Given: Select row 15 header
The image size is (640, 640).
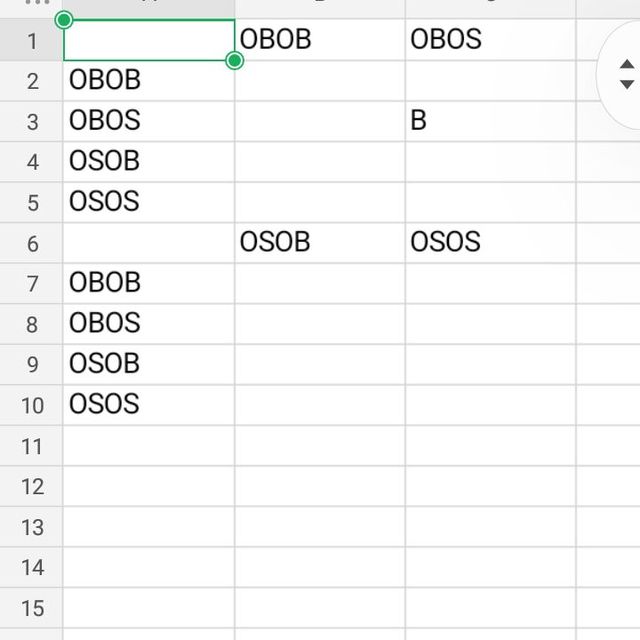Looking at the screenshot, I should [x=31, y=608].
